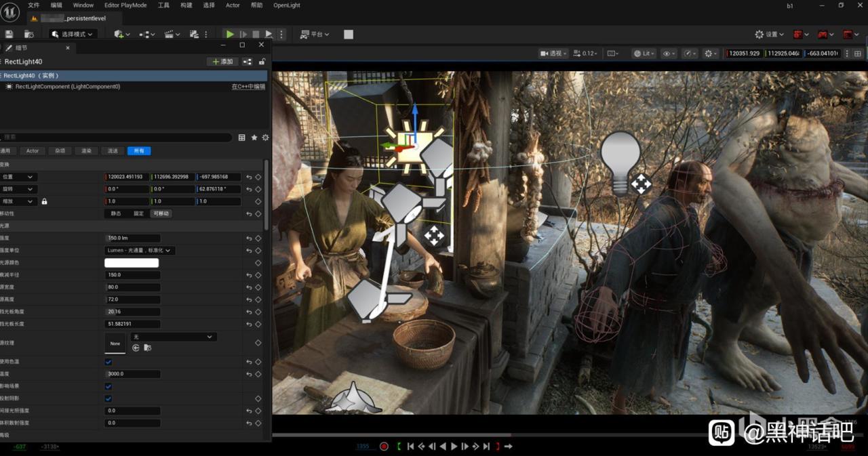Image resolution: width=868 pixels, height=456 pixels.
Task: Open the viewport Show eye dropdown
Action: 669,54
